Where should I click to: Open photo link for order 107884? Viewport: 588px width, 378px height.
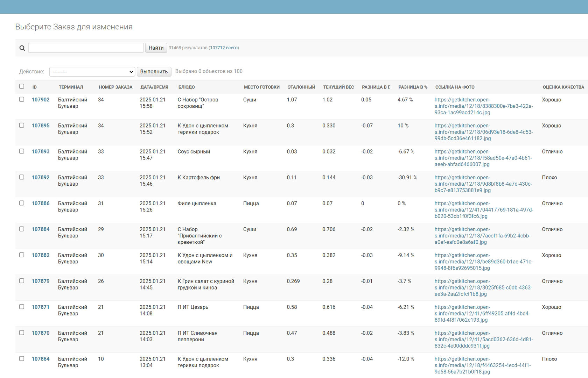click(483, 235)
